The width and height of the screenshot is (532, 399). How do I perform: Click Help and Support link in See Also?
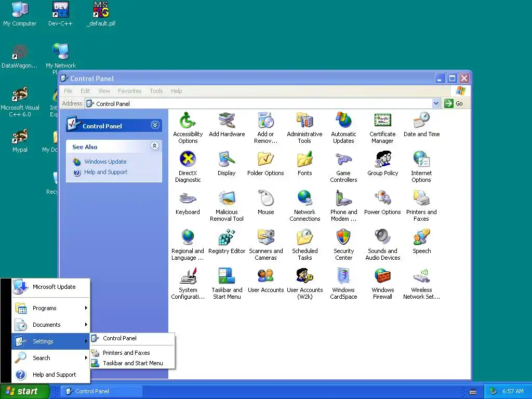105,172
